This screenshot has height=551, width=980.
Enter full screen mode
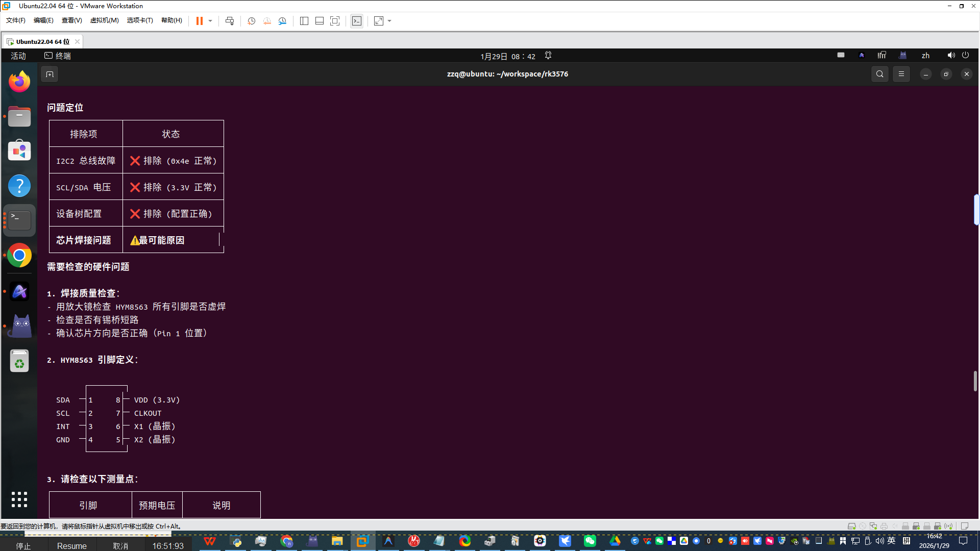[x=335, y=21]
